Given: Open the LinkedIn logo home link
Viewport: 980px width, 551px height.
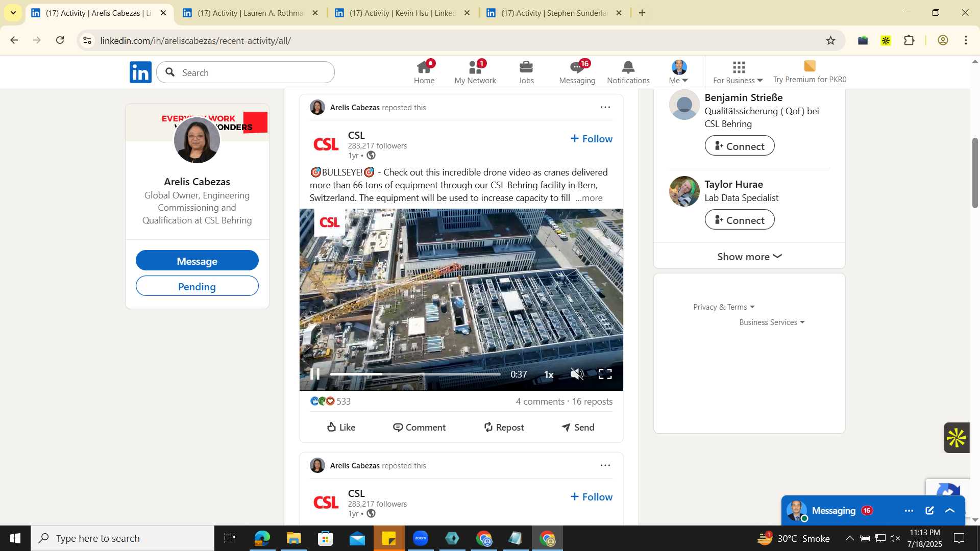Looking at the screenshot, I should point(140,72).
